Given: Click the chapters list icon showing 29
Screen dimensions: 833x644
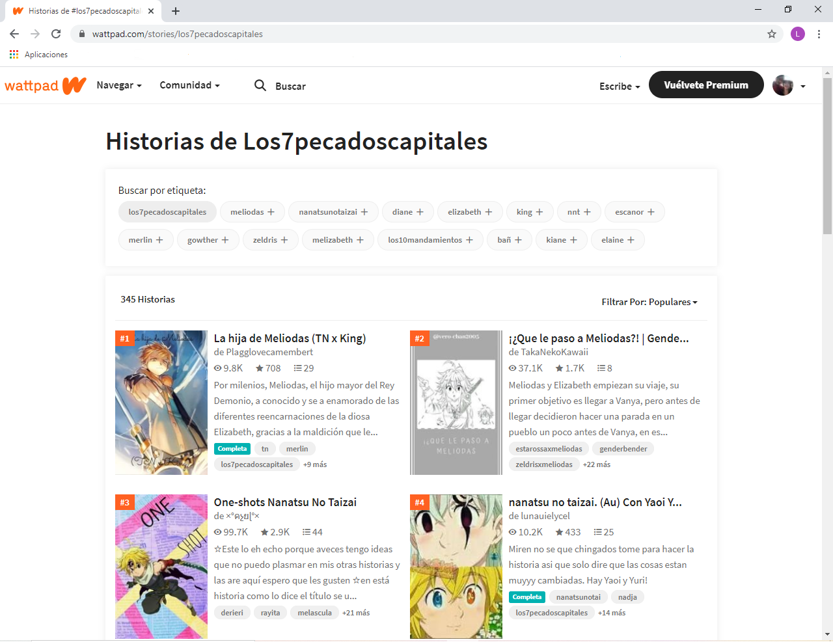Looking at the screenshot, I should 297,368.
